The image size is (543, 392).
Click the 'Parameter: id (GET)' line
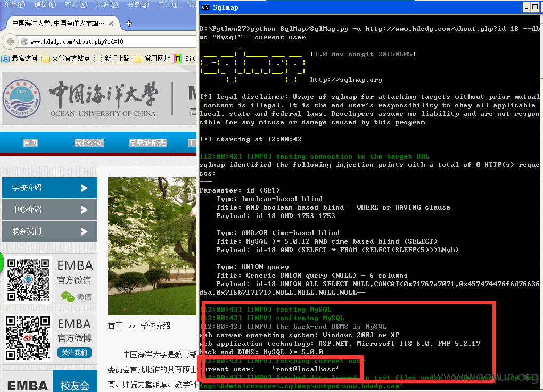240,190
